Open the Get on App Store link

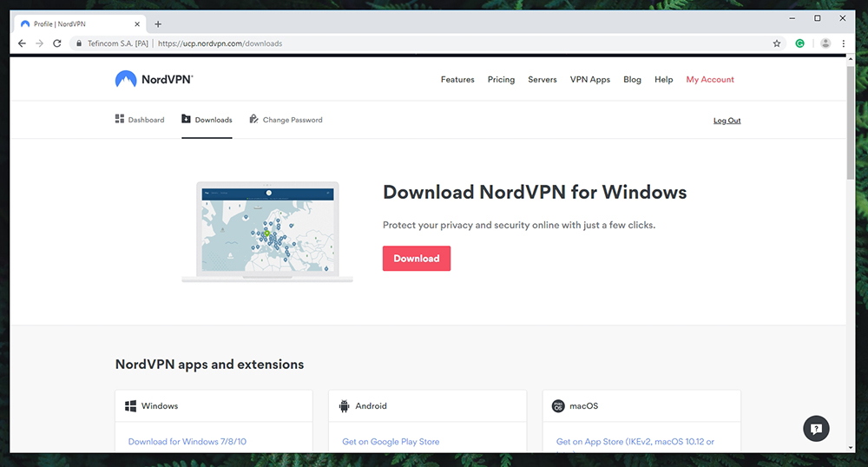635,442
